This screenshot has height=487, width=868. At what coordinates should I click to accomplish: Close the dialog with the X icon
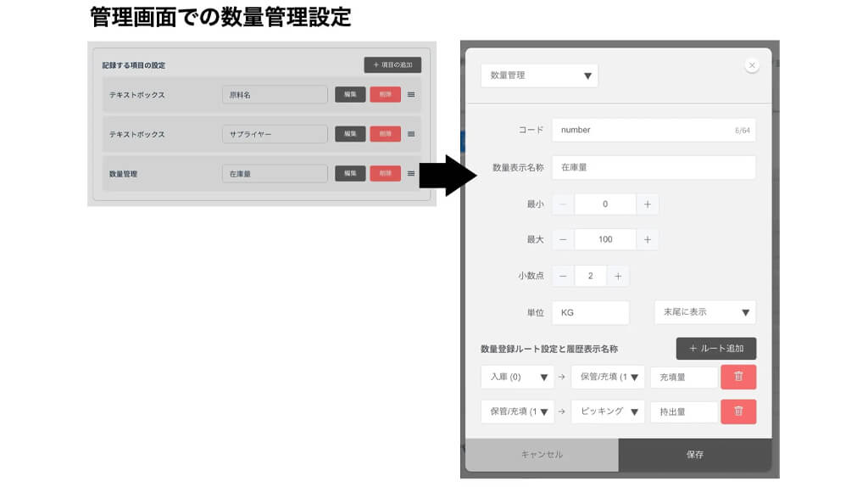point(752,65)
